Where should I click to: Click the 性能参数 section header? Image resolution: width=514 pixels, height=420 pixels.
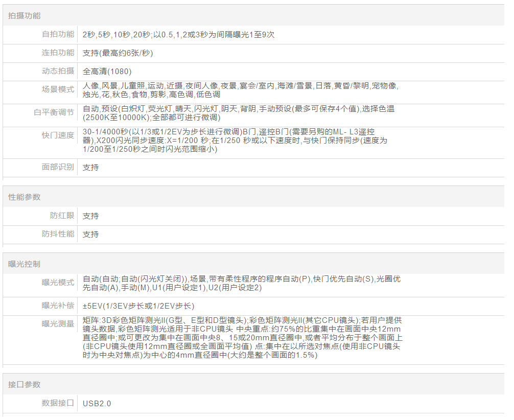pos(24,197)
